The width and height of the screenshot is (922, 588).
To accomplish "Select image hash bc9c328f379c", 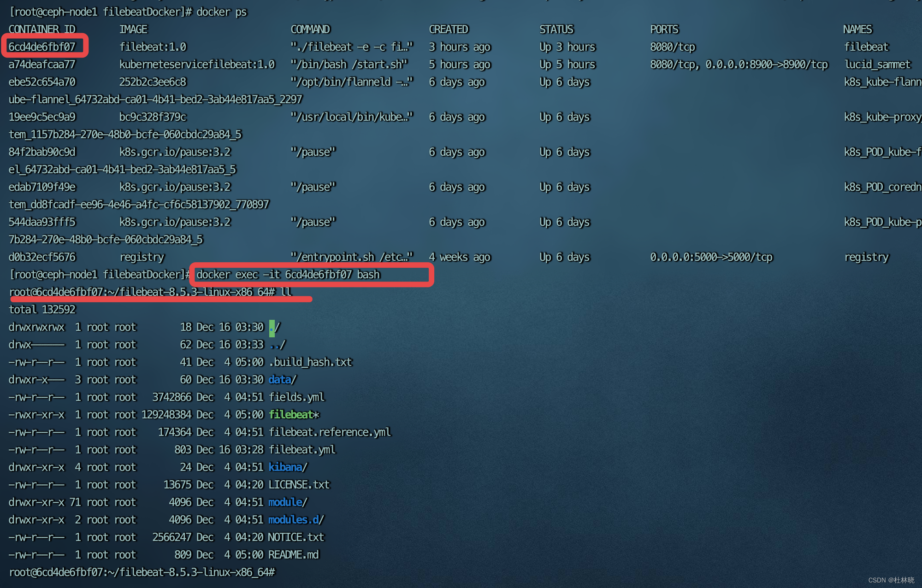I will [x=153, y=117].
